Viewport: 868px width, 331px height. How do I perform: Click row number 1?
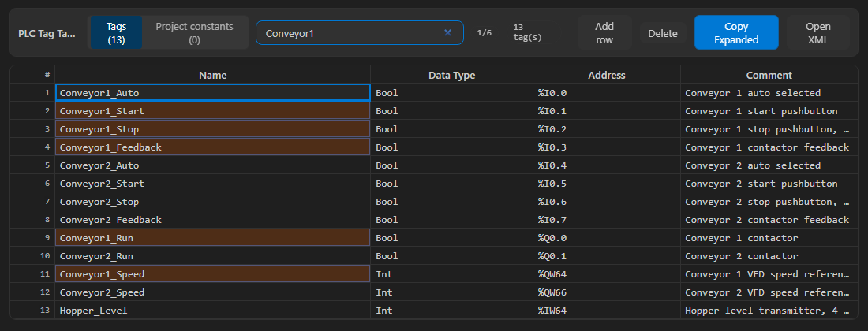(32, 93)
